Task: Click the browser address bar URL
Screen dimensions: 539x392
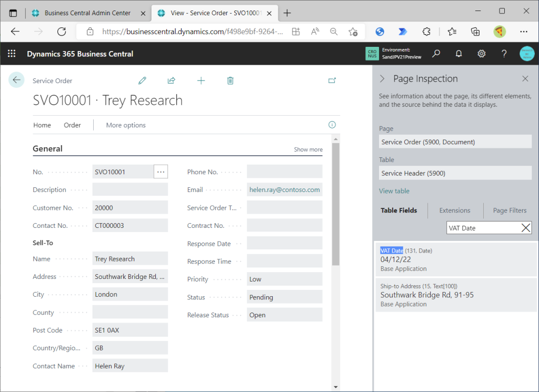Action: 193,32
